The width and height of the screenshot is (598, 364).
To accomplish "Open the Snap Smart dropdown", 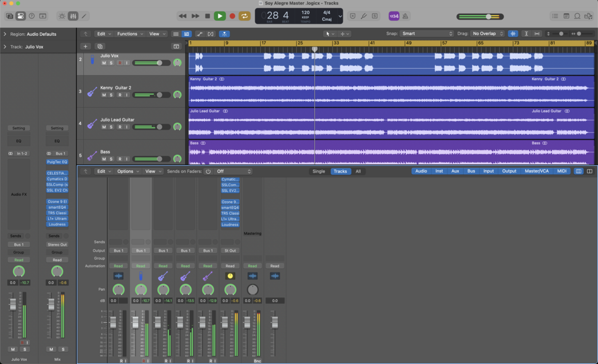I will (427, 33).
